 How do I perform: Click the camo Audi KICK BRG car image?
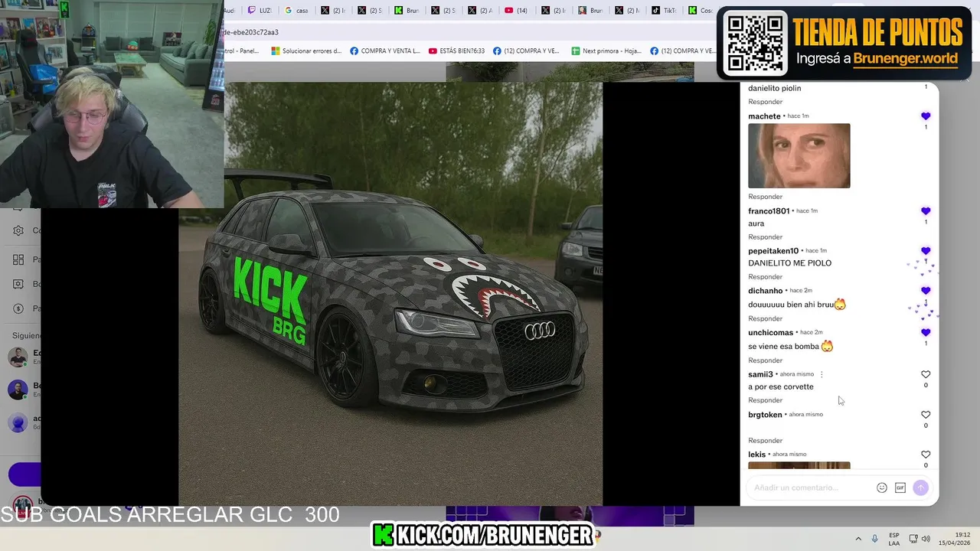point(390,294)
